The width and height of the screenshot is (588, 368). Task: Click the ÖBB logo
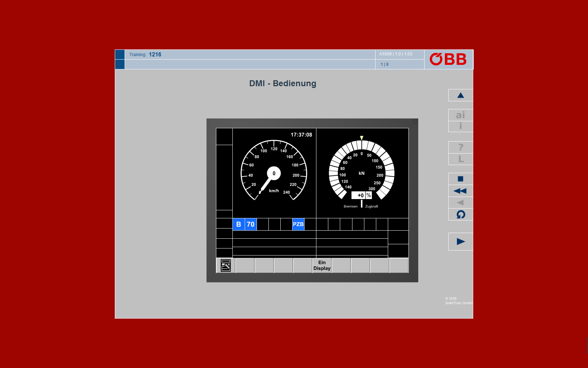click(448, 59)
